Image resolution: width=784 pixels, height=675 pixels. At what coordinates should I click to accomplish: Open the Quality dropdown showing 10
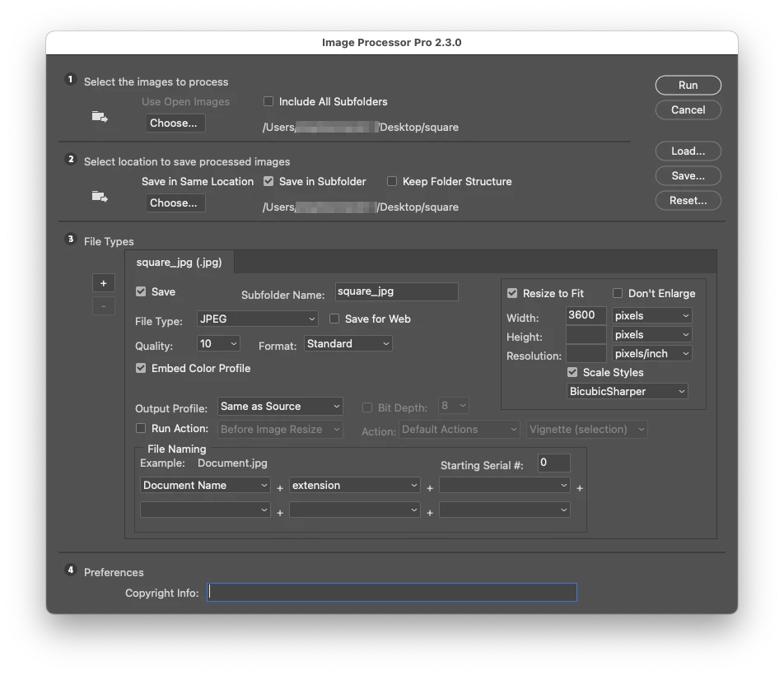(218, 344)
